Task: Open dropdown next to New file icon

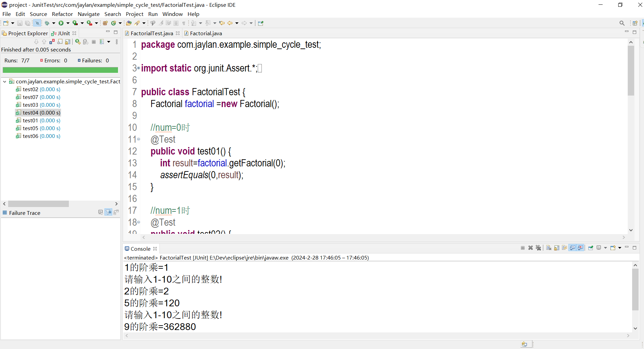Action: pos(13,23)
